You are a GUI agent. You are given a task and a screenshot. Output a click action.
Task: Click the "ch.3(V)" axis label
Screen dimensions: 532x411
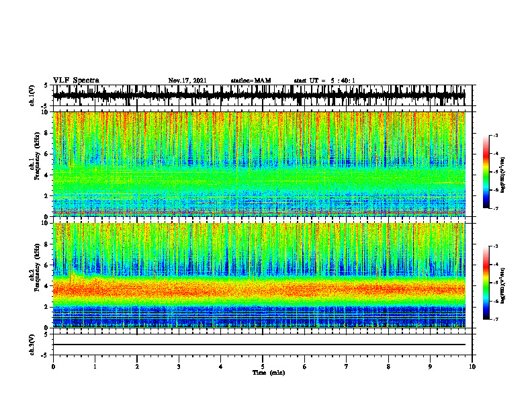tap(32, 345)
